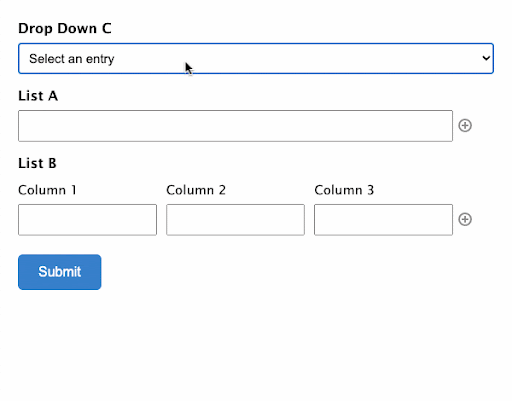The width and height of the screenshot is (512, 401).
Task: Focus the List A text field
Action: [235, 126]
